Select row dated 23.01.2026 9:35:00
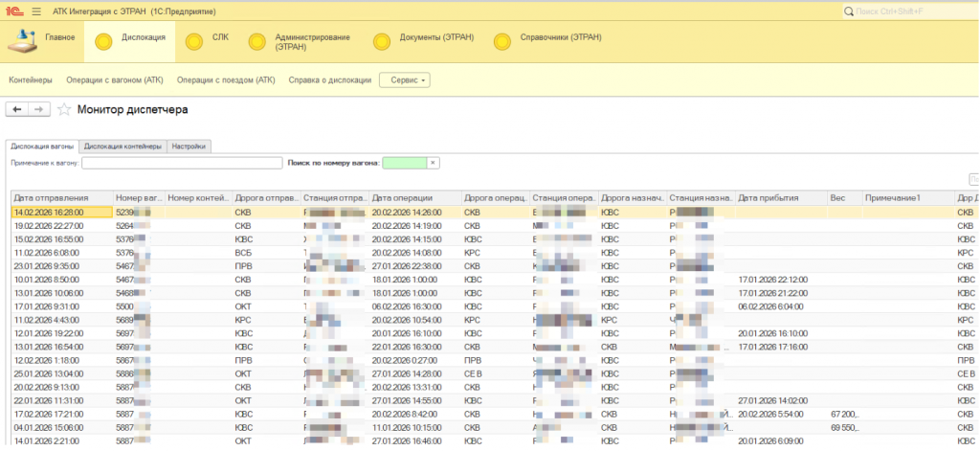980x451 pixels. pos(495,266)
